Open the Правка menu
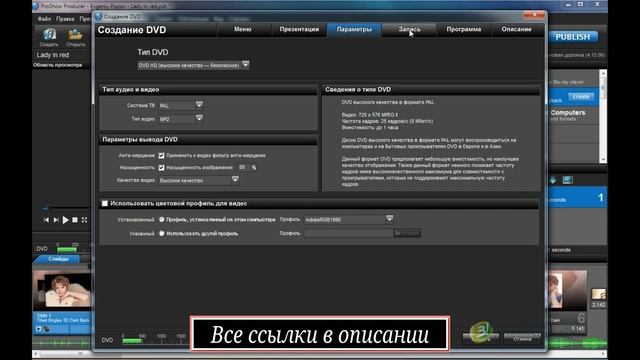Viewport: 640px width, 360px height. (x=65, y=19)
